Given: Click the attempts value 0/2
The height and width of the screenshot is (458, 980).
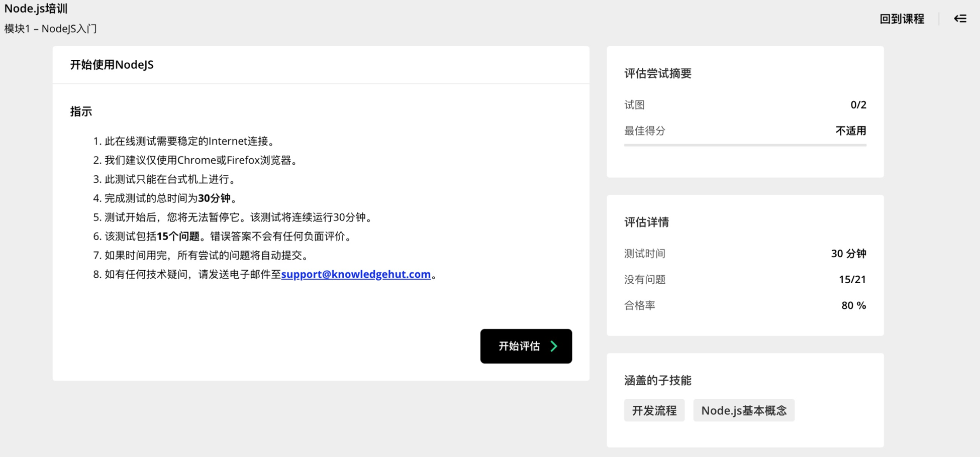Looking at the screenshot, I should (x=858, y=104).
